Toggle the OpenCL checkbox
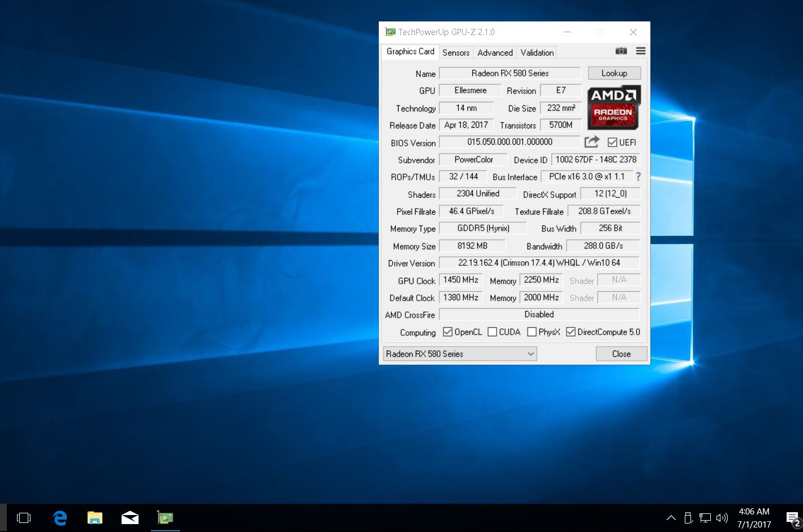The width and height of the screenshot is (803, 532). pyautogui.click(x=448, y=332)
